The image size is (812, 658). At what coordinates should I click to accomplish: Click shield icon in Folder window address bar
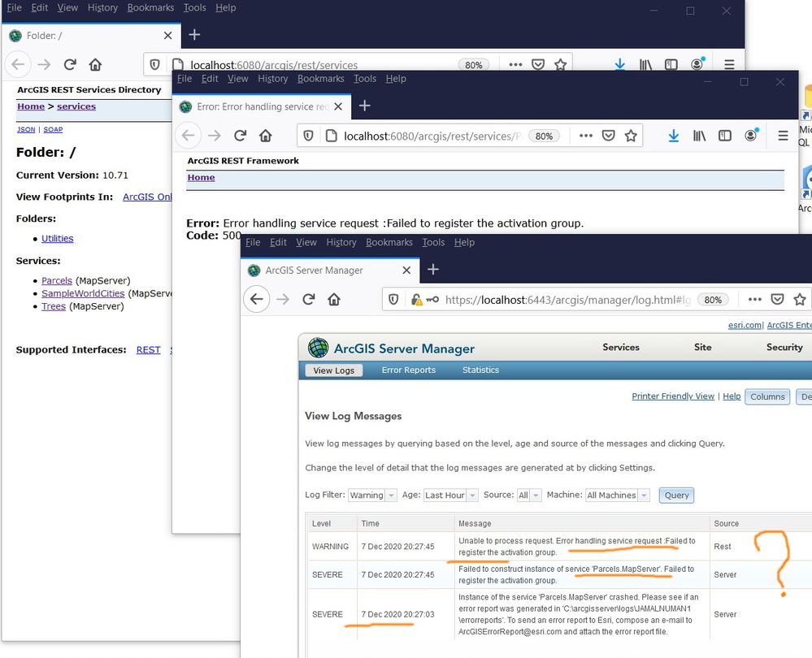point(154,65)
